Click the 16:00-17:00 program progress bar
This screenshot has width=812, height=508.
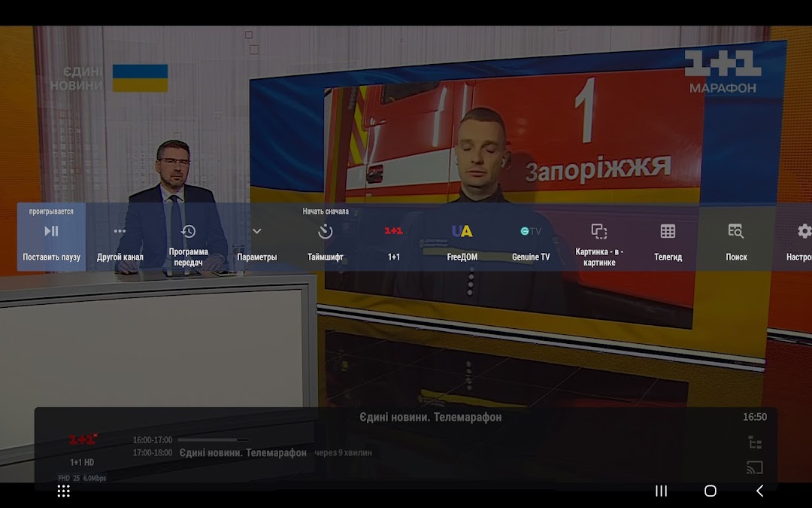point(213,440)
